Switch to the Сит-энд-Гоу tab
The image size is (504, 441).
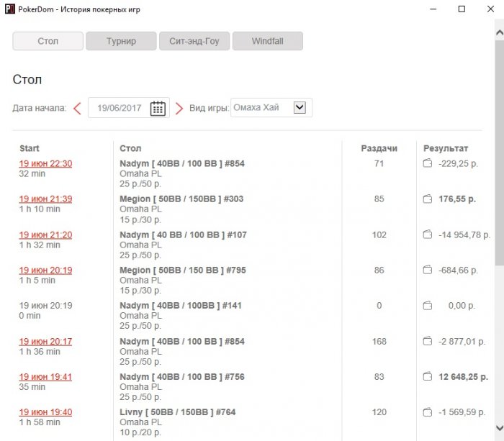click(194, 41)
